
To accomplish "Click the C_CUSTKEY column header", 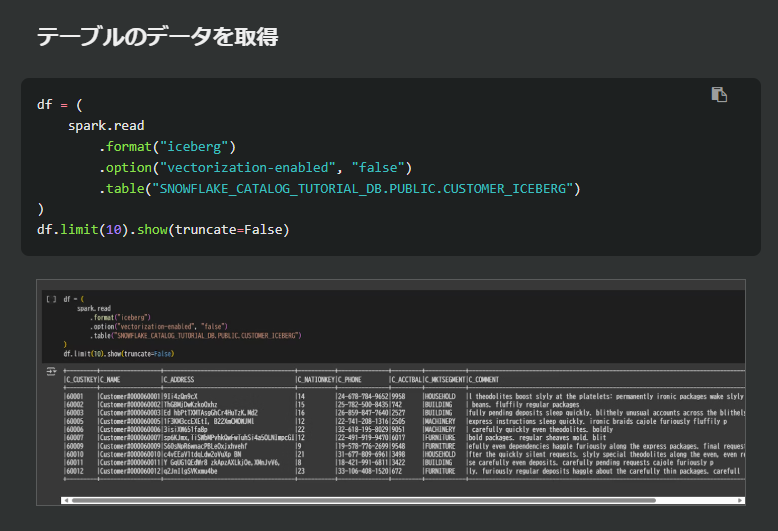I will click(82, 380).
